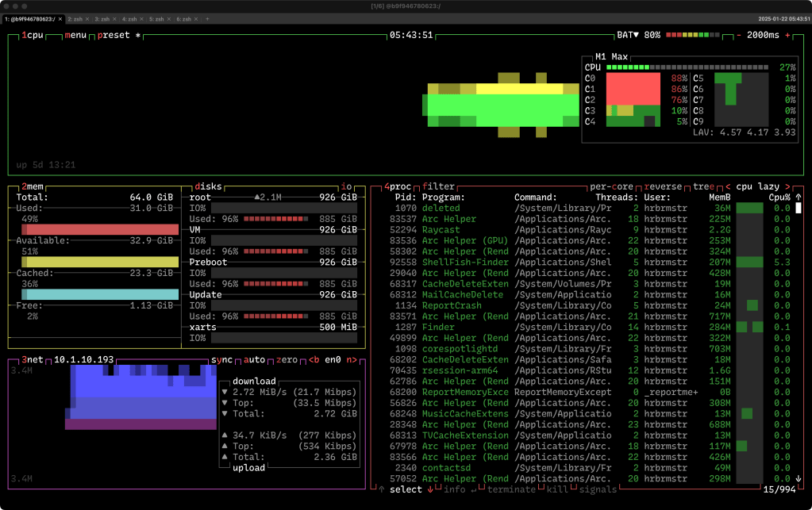Switch to previous network interface with b
This screenshot has height=510, width=812.
click(314, 359)
